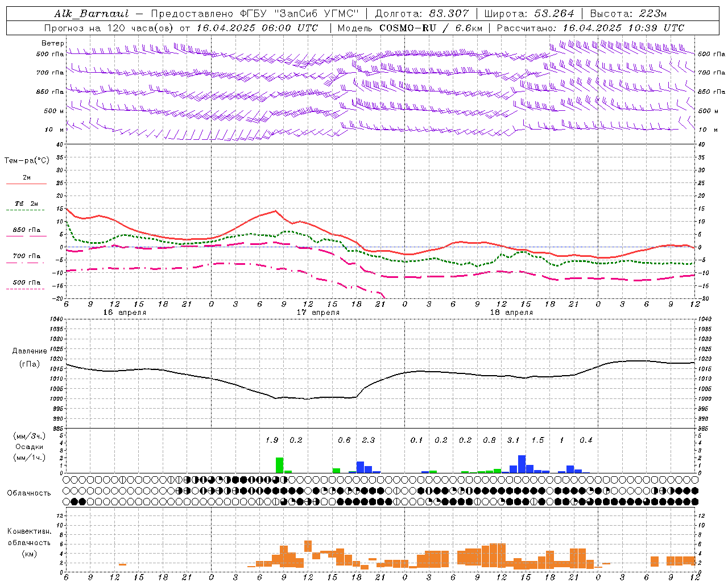The height and width of the screenshot is (582, 728).
Task: Click the 'Осадки' precipitation label
Action: click(29, 447)
